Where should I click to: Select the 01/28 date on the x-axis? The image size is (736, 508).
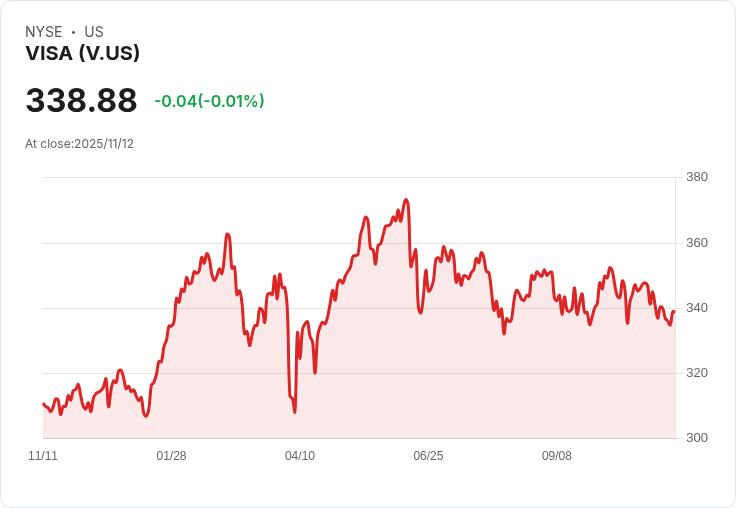(x=171, y=456)
